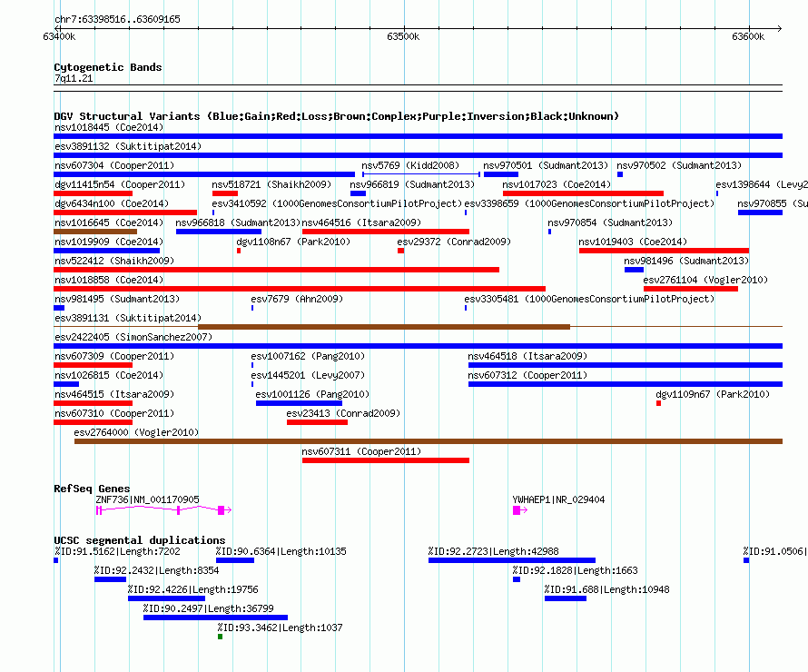Click the red nsv1017023 loss bar
This screenshot has height=672, width=808.
tap(584, 193)
